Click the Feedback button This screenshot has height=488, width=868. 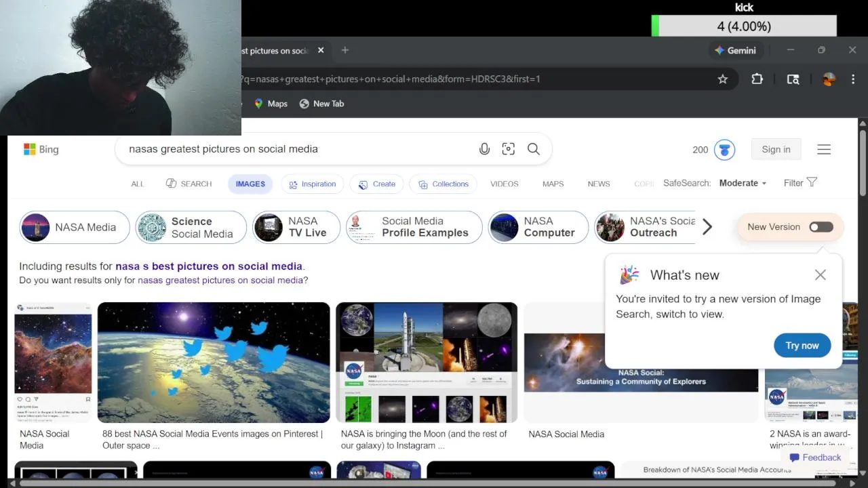[x=815, y=457]
